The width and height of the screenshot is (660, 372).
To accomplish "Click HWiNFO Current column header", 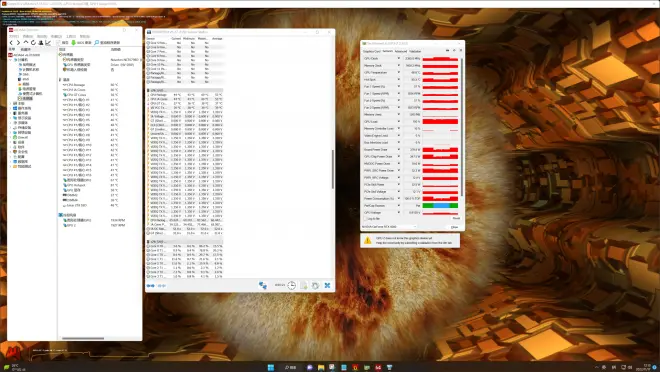I will (x=176, y=38).
